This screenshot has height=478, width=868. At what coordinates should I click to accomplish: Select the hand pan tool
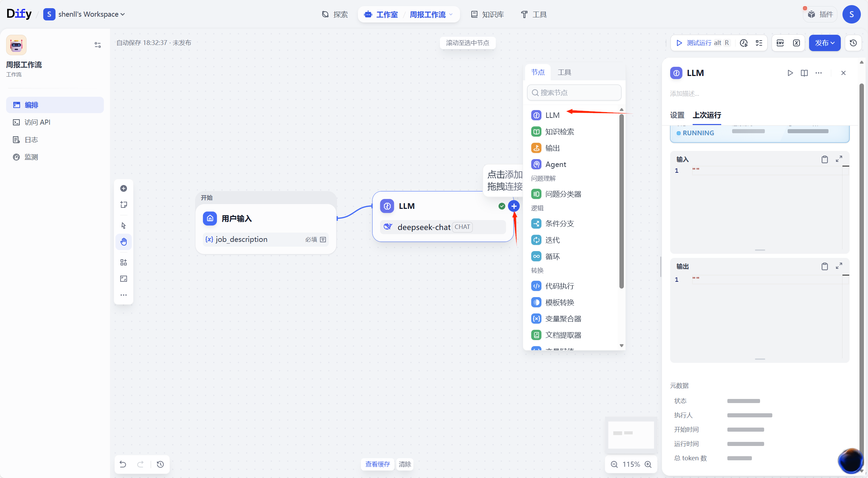pyautogui.click(x=124, y=242)
